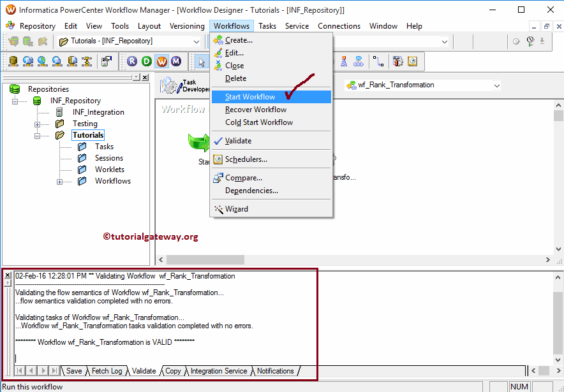Open the Tutorials repository dropdown

point(196,41)
